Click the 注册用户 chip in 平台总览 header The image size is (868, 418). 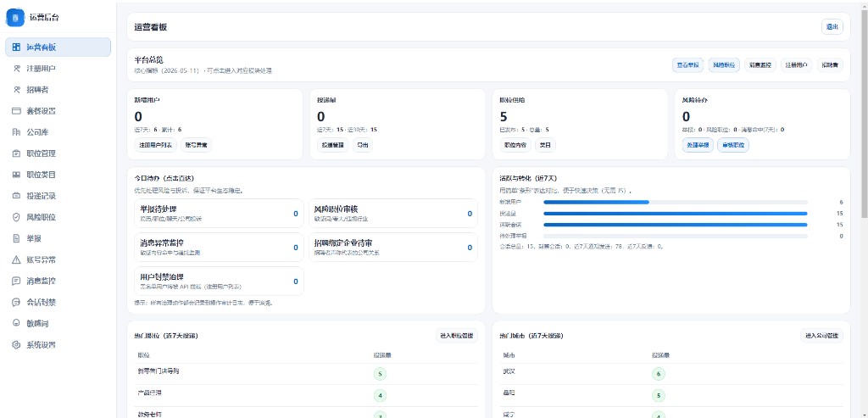(797, 64)
